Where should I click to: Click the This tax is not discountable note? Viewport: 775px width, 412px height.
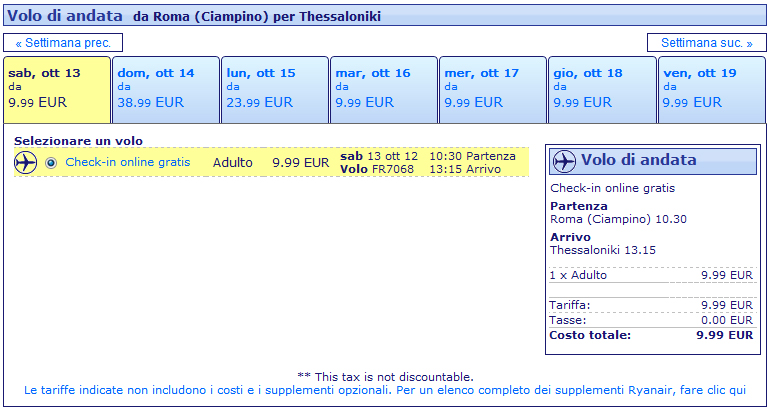point(385,377)
